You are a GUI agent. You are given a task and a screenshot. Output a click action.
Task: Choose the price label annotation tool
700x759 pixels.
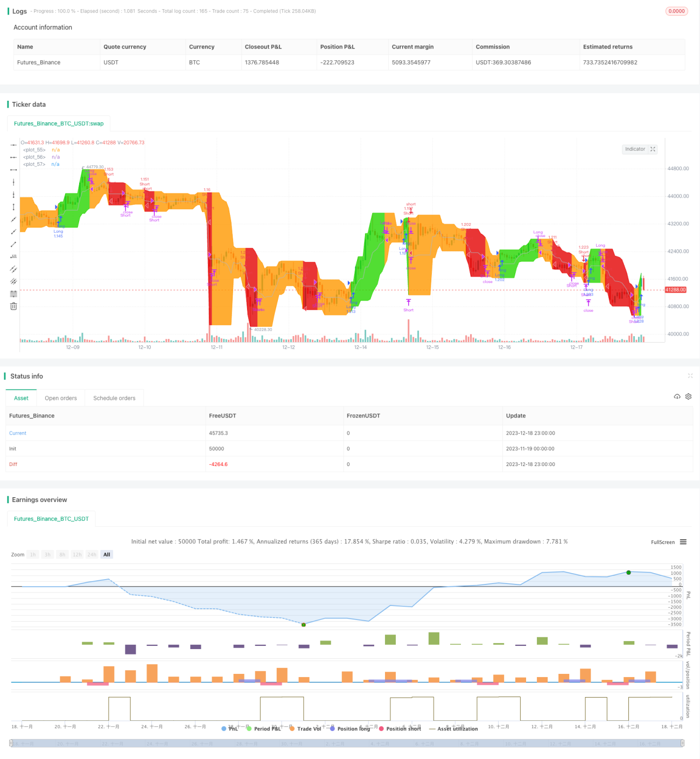13,256
